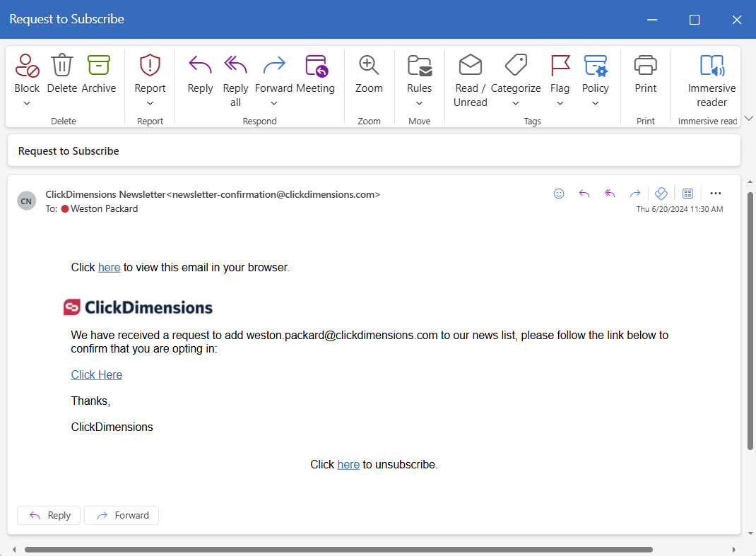Expand the Rules dropdown arrow

[x=420, y=103]
